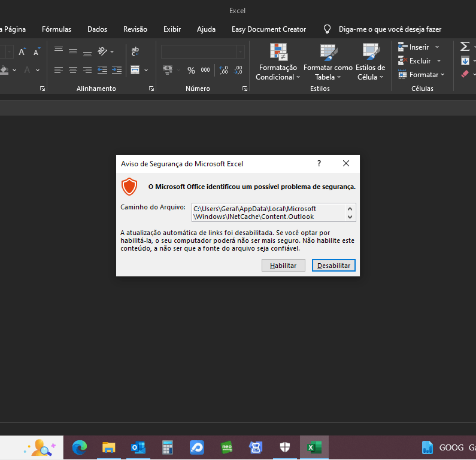Viewport: 476px width, 460px height.
Task: Expand the Inserir dropdown arrow
Action: click(x=437, y=47)
